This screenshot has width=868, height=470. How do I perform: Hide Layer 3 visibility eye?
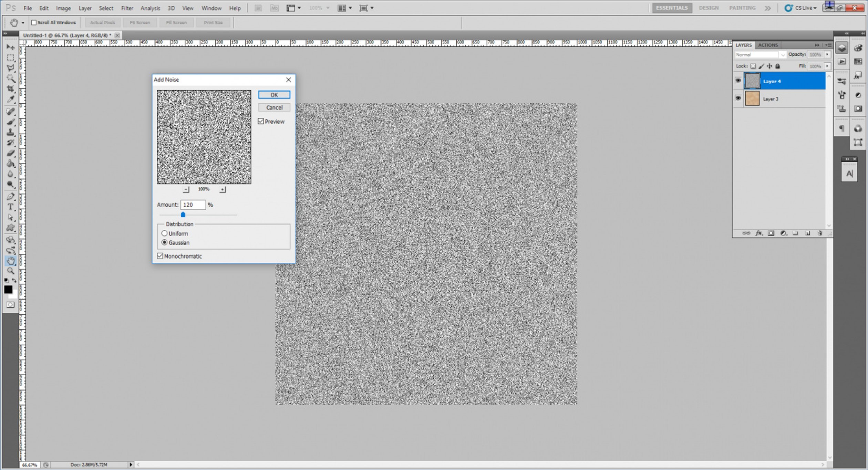(x=738, y=98)
